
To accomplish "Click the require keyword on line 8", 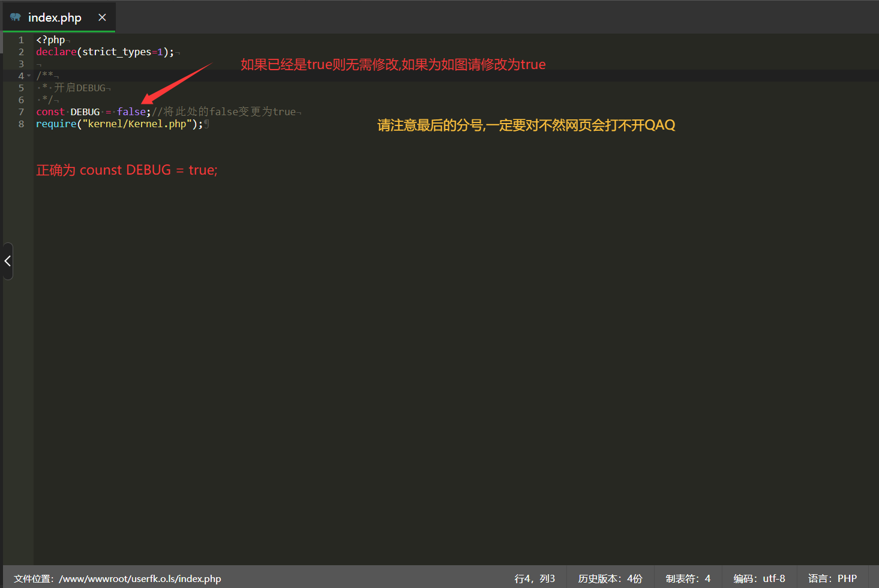I will point(56,124).
